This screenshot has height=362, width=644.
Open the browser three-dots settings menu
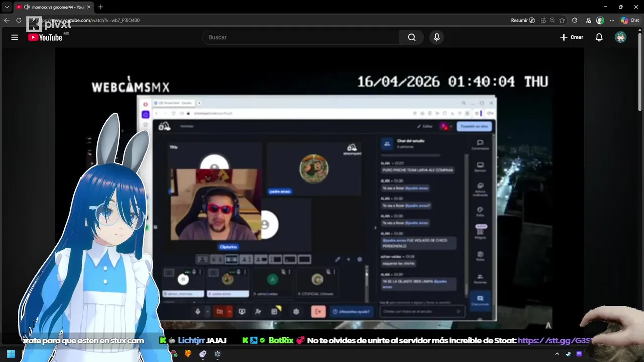coord(612,20)
